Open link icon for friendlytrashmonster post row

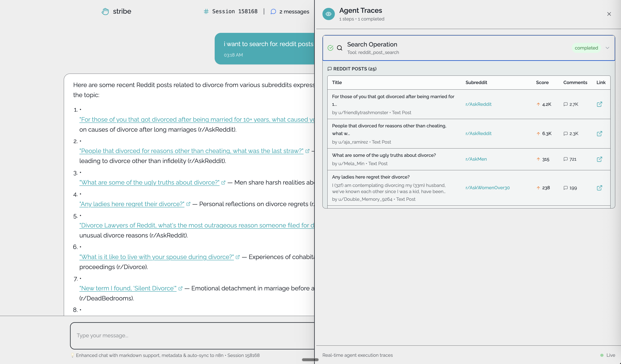point(599,104)
